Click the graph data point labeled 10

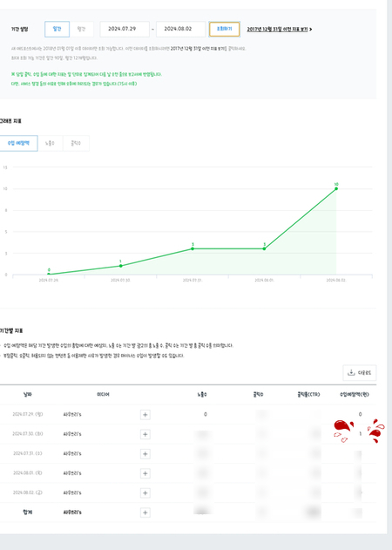point(336,189)
